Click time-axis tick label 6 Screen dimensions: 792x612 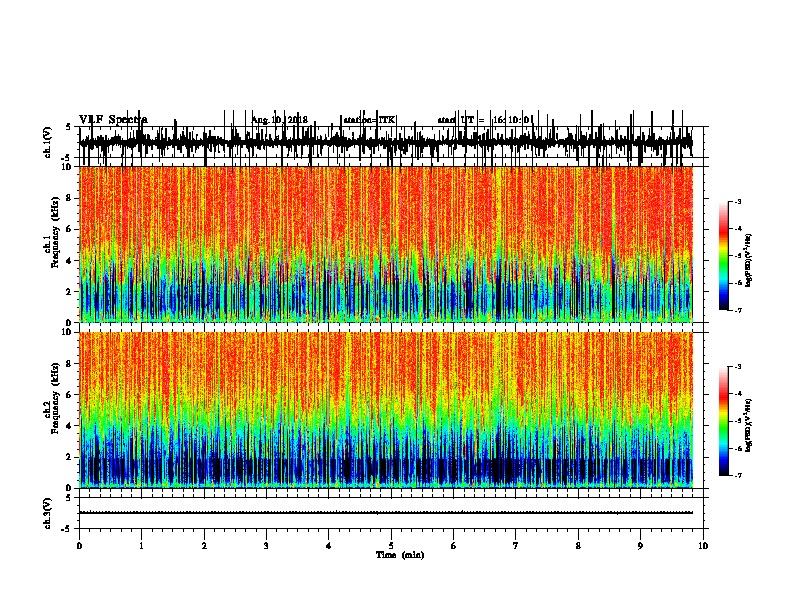point(453,546)
